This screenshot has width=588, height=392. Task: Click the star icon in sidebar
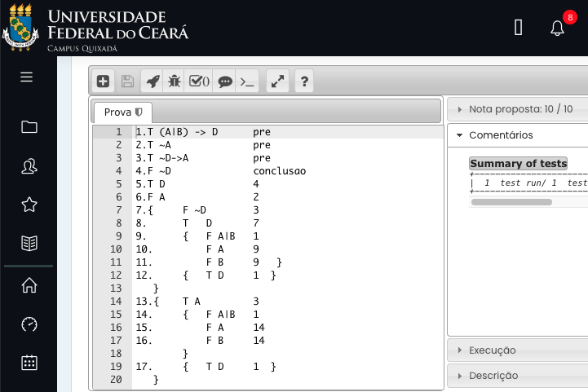(29, 205)
